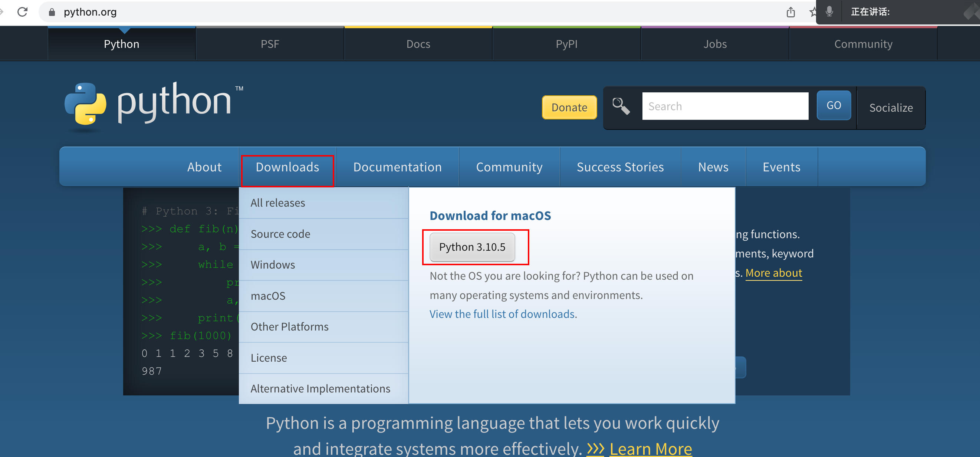Choose Alternative Implementations from Downloads dropdown

coord(323,389)
